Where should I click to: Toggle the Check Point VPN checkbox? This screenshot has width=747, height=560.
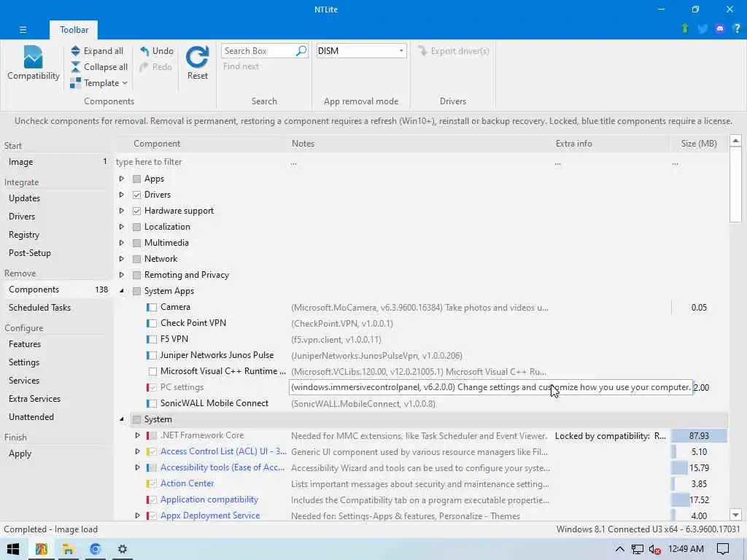(x=152, y=323)
